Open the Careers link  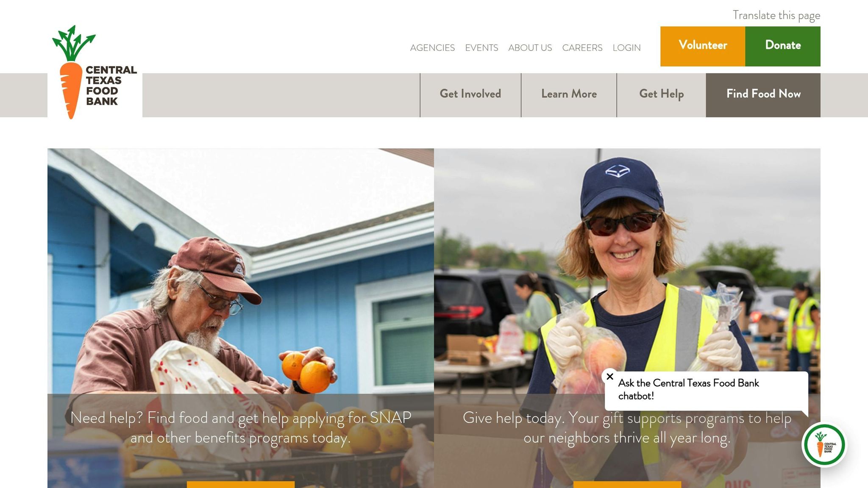click(x=582, y=48)
